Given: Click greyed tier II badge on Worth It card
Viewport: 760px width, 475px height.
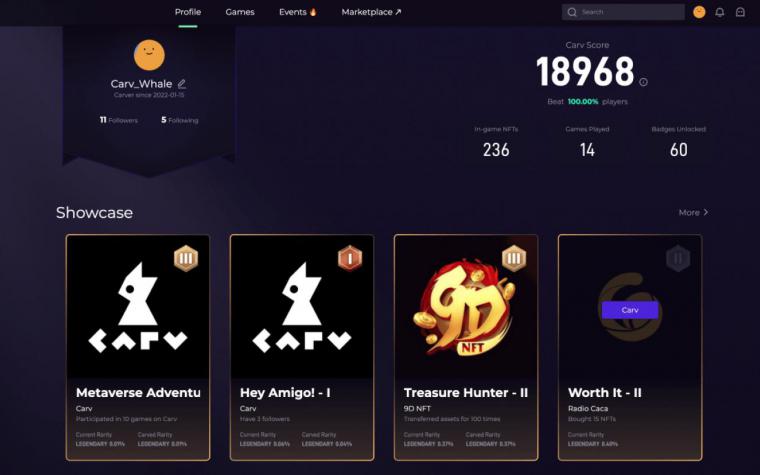Looking at the screenshot, I should [x=678, y=258].
